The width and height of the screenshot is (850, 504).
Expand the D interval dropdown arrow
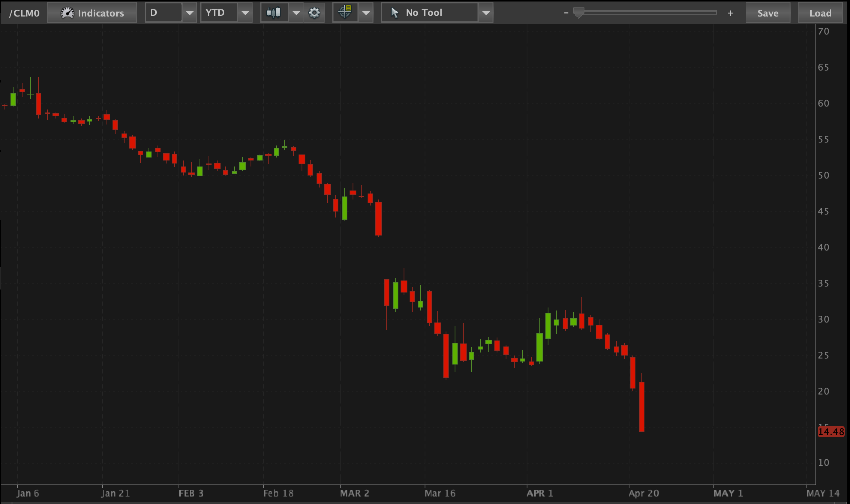(x=189, y=13)
